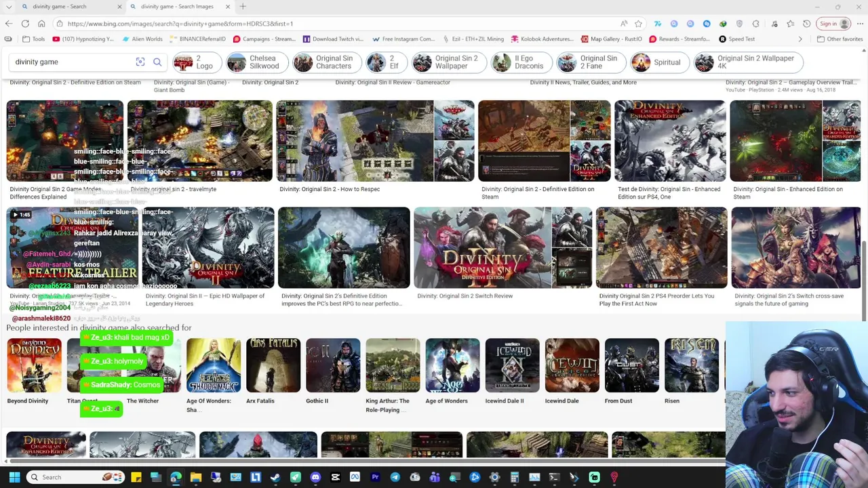Click the browser home icon
Screen dimensions: 868x488
(x=41, y=24)
